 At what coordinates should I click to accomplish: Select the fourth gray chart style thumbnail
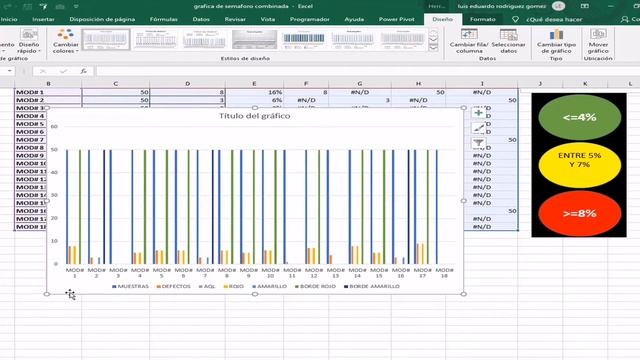coord(254,40)
